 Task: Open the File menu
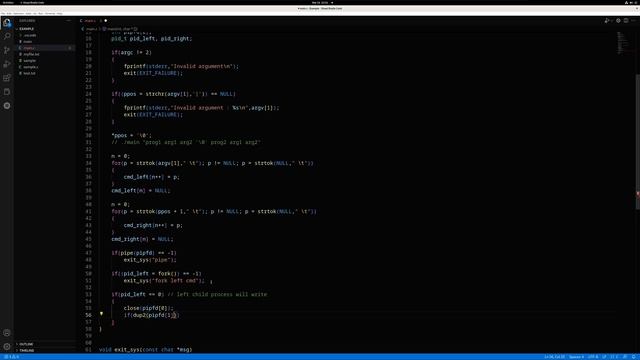3,13
